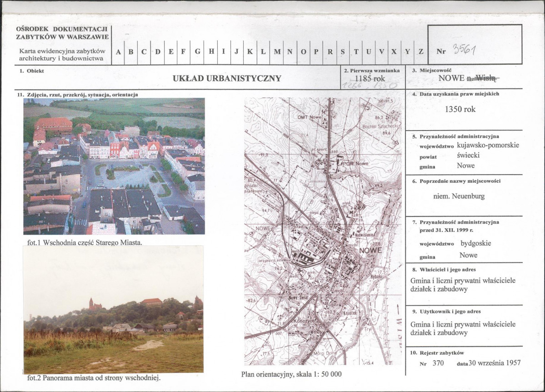Click the date 30 września 1957
545x392 pixels.
[495, 363]
